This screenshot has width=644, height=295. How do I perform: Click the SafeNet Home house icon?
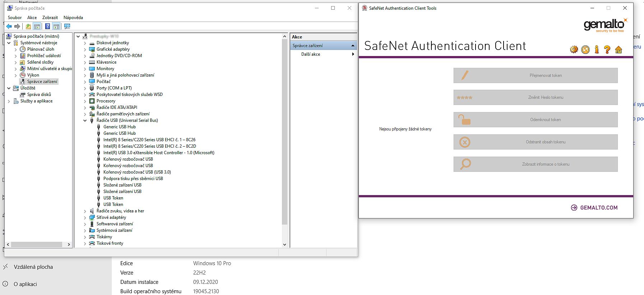coord(618,50)
